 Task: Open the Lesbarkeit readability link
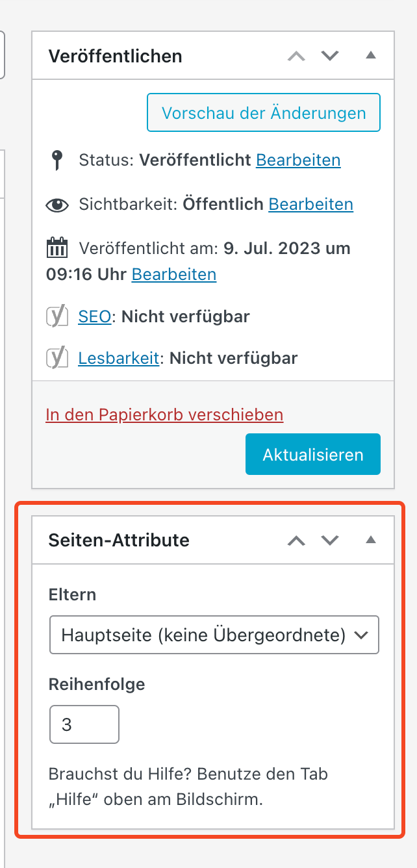pyautogui.click(x=118, y=358)
